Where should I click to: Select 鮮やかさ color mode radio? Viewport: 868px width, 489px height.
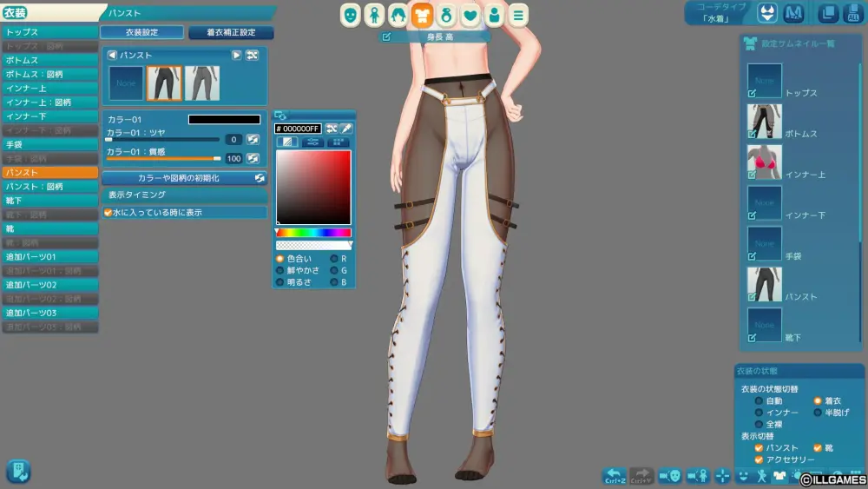(280, 270)
